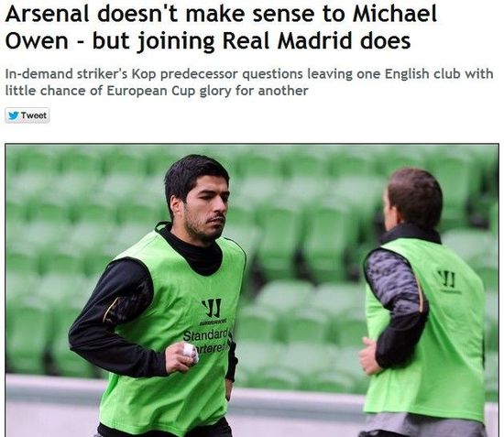Click the right player's head
Viewport: 504px width, 437px height.
[x=412, y=199]
